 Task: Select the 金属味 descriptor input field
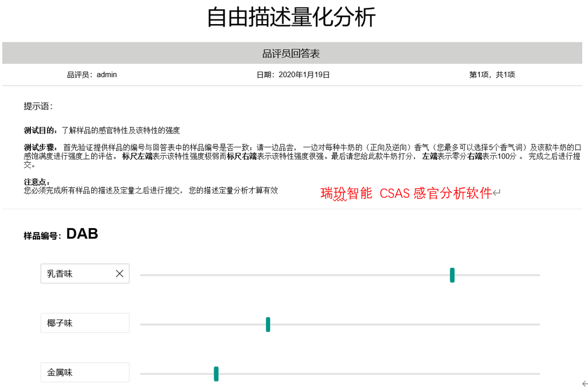click(x=85, y=372)
